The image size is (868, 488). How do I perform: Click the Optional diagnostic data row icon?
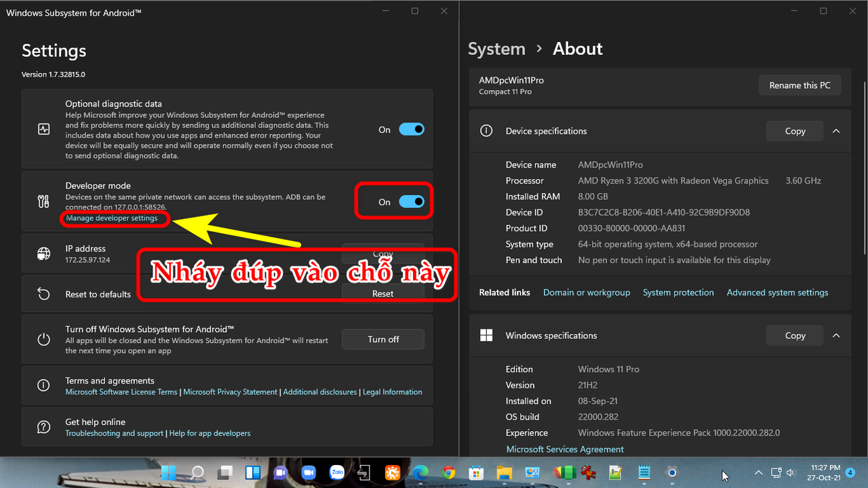pos(44,129)
